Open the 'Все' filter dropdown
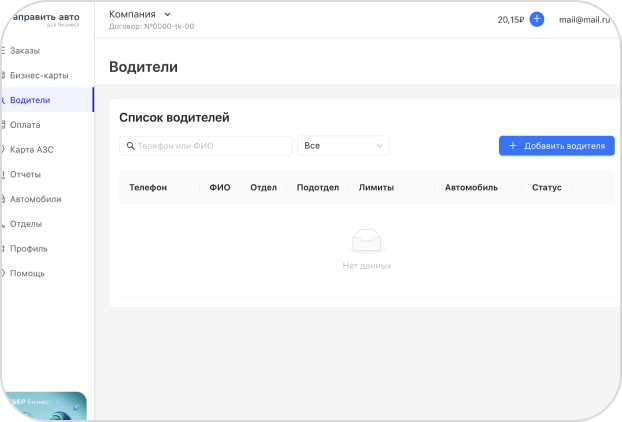Screen dimensions: 622x422 coord(343,146)
